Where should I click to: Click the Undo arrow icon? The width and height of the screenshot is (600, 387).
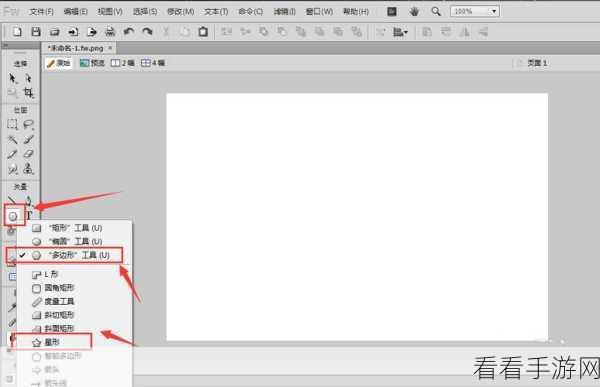[129, 32]
